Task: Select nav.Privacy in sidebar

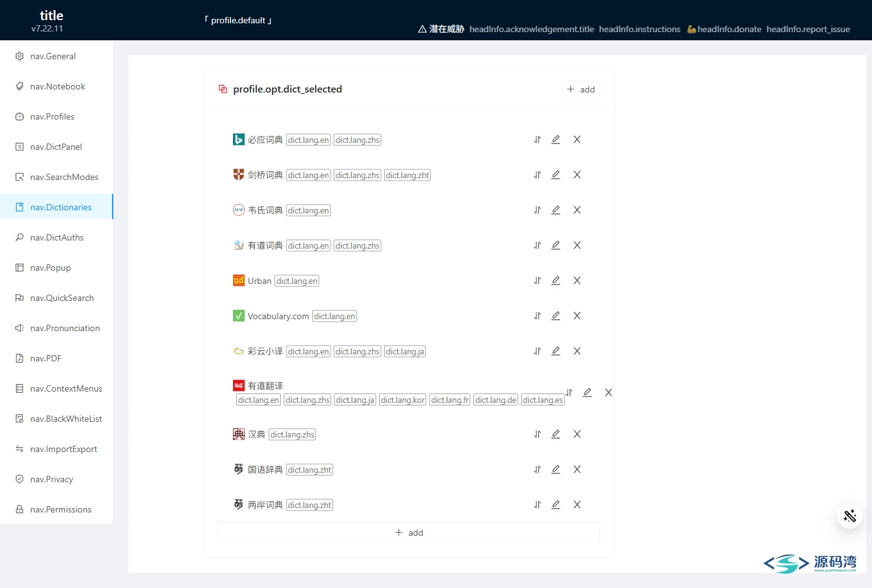Action: pyautogui.click(x=56, y=479)
